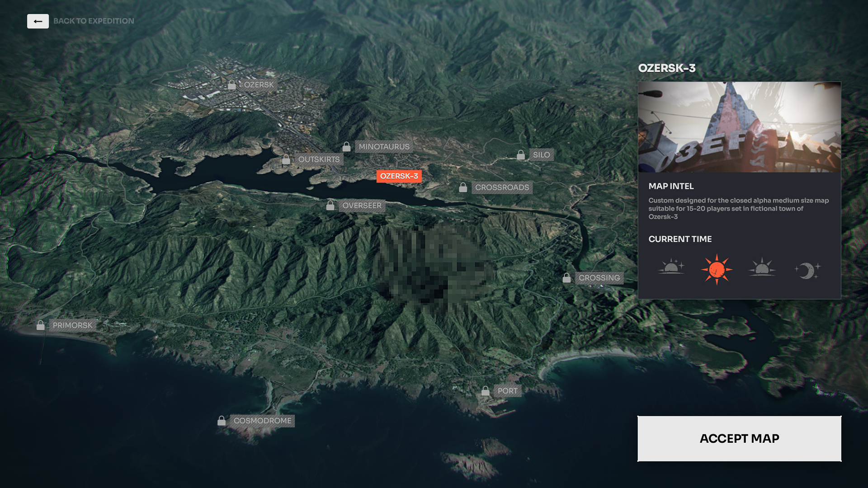Click the Silo location lock icon
The image size is (868, 488).
[521, 155]
